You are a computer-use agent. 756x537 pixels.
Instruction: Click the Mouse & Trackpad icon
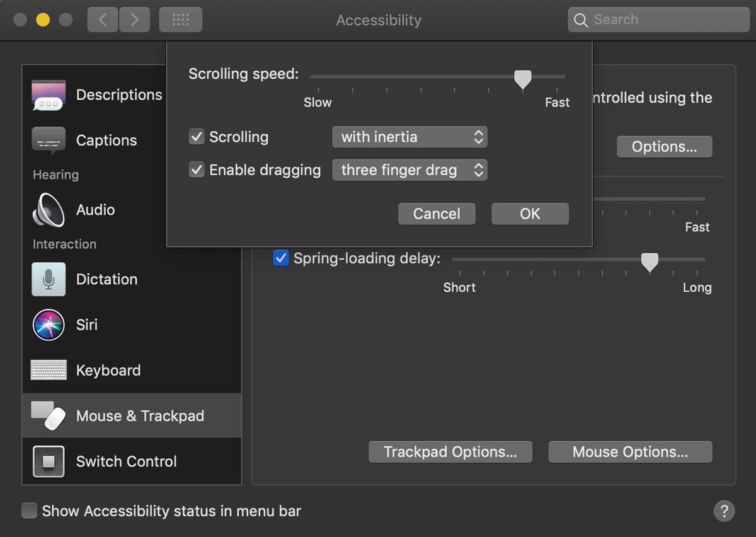click(x=49, y=416)
